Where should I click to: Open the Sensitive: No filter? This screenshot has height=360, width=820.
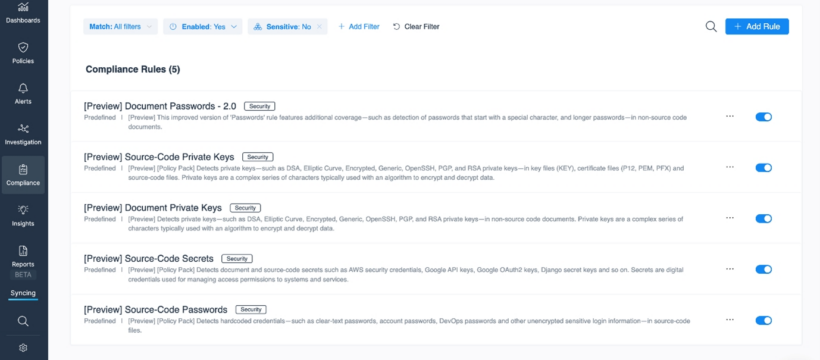(x=288, y=27)
